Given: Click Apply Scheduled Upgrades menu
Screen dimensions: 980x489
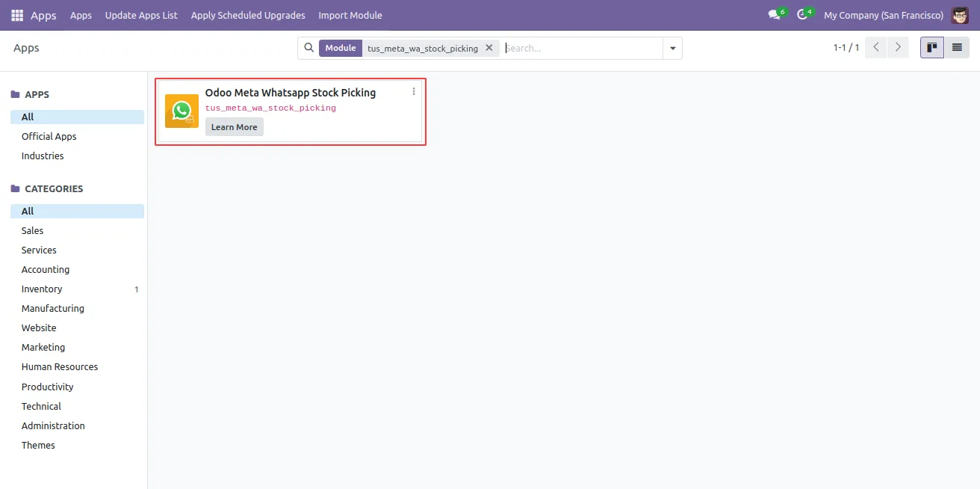Looking at the screenshot, I should point(248,15).
